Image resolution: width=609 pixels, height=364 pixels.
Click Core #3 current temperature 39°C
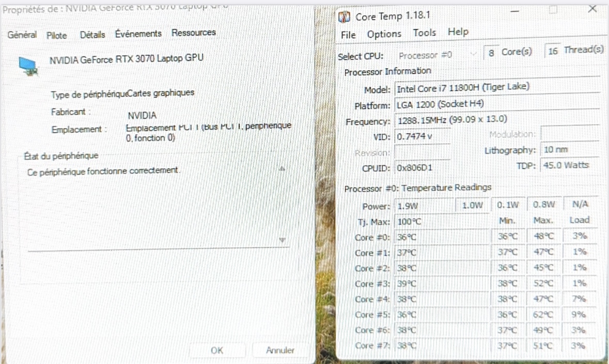point(441,283)
